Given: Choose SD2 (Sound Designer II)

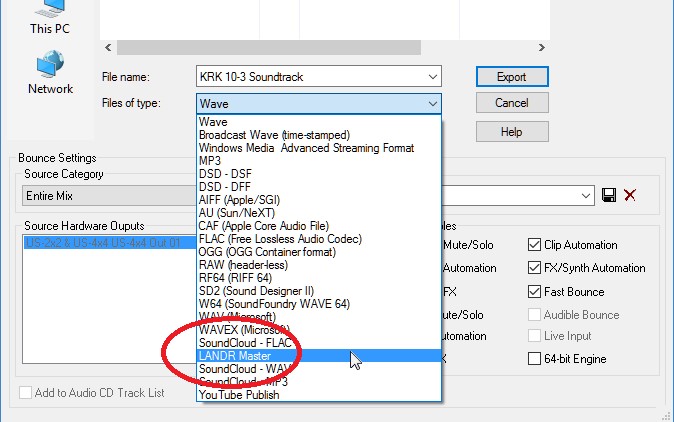Looking at the screenshot, I should click(x=319, y=291).
